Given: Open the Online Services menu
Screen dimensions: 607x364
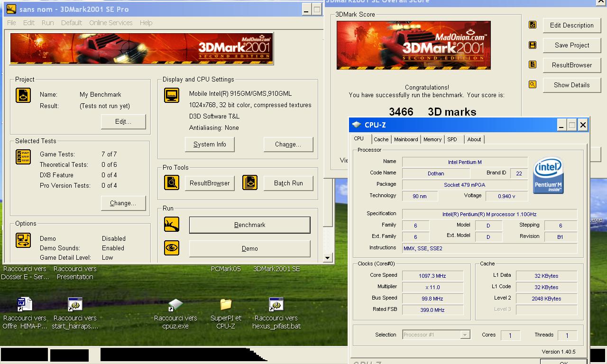Looking at the screenshot, I should (111, 23).
